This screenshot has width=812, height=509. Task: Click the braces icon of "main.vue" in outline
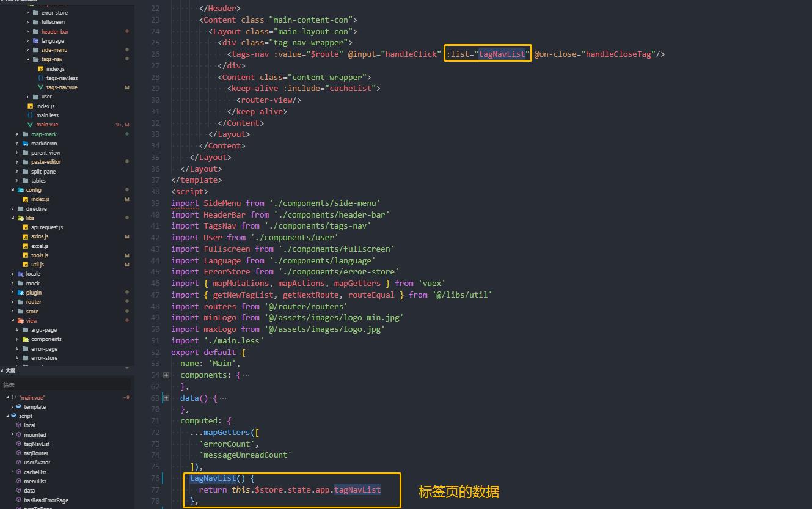13,397
